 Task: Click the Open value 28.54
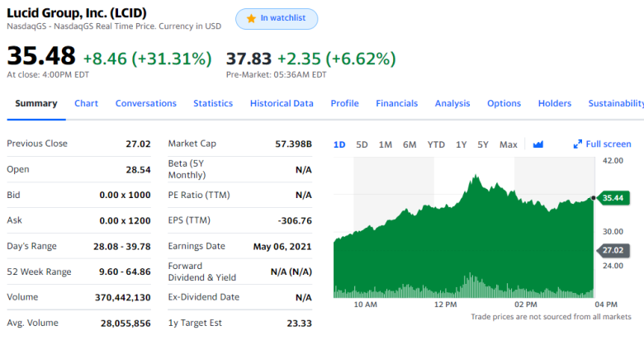pos(138,170)
